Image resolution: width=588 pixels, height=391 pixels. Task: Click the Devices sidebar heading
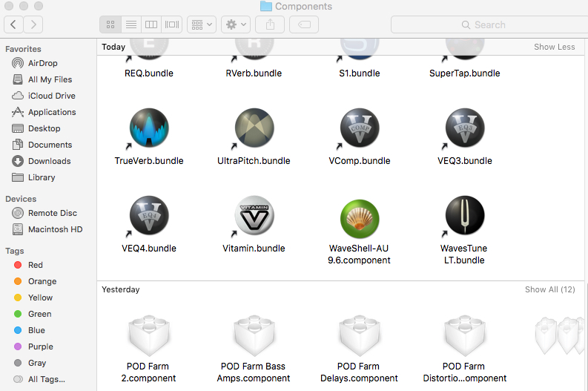click(21, 199)
